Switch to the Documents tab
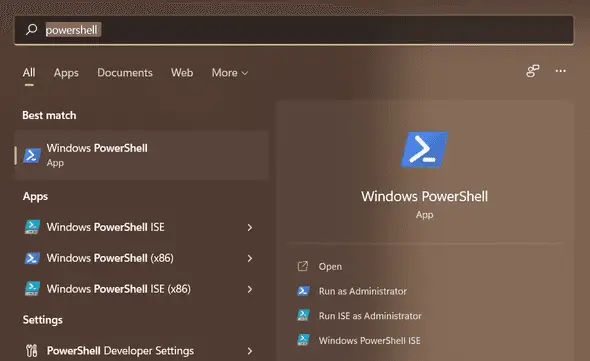 pyautogui.click(x=125, y=73)
